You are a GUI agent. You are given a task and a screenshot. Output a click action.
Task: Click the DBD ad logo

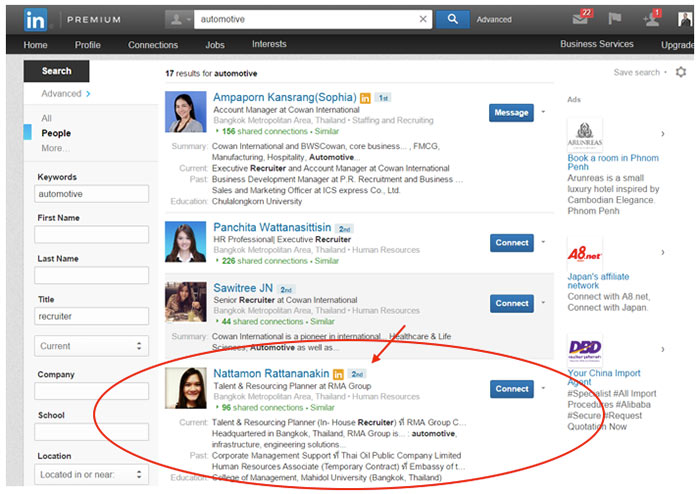[585, 350]
